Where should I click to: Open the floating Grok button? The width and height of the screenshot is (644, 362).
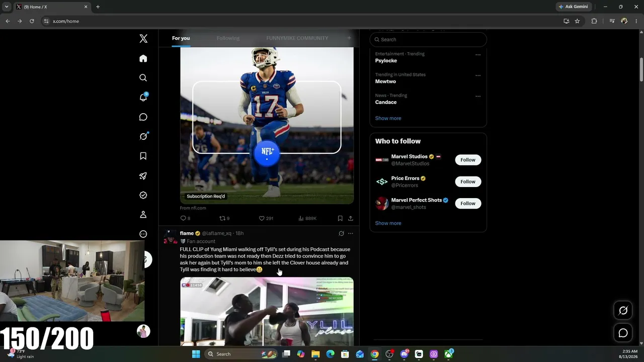pyautogui.click(x=623, y=311)
